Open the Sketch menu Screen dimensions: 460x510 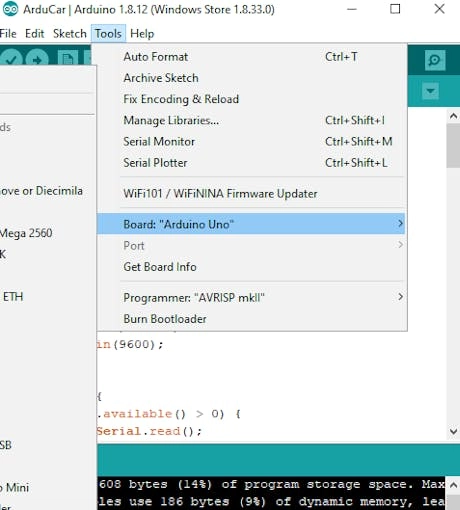(x=70, y=34)
